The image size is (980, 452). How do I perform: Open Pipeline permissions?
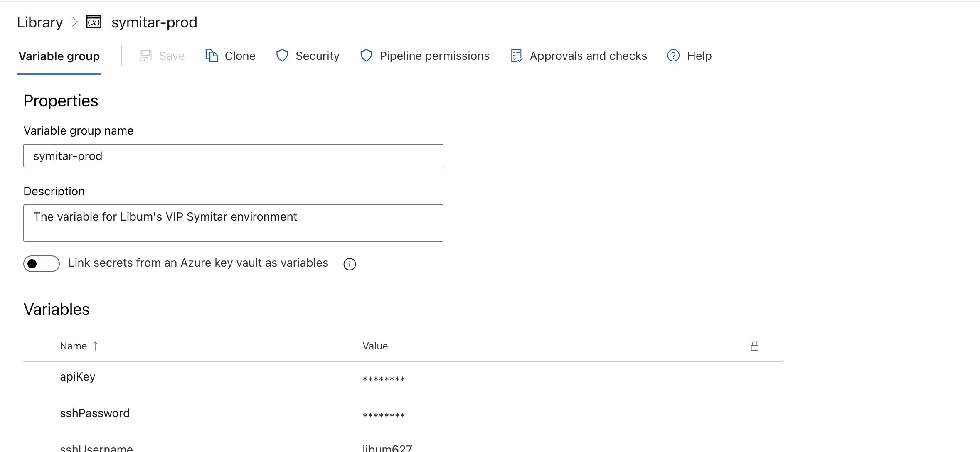[x=435, y=56]
